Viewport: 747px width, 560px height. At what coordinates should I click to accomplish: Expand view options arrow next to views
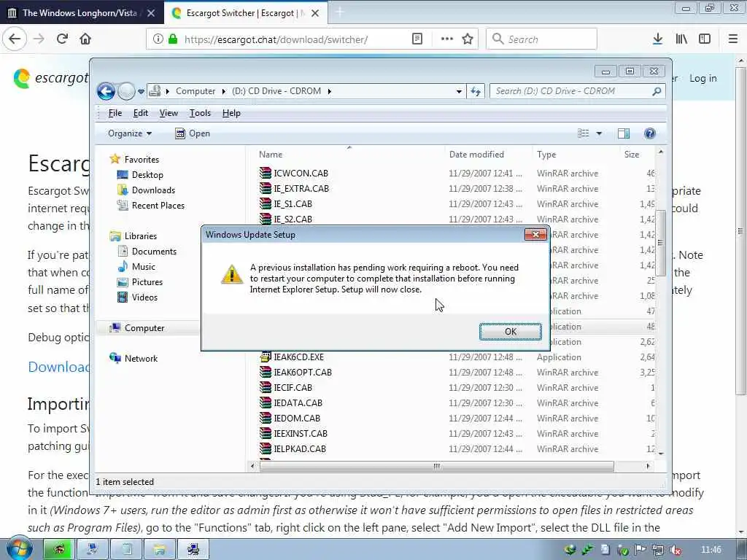599,133
